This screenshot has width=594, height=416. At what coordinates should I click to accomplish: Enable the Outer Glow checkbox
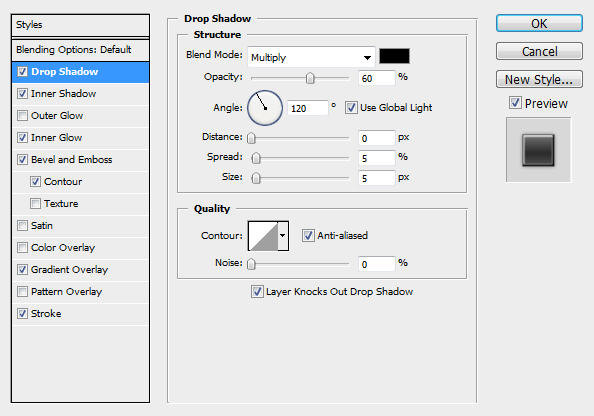tap(22, 116)
